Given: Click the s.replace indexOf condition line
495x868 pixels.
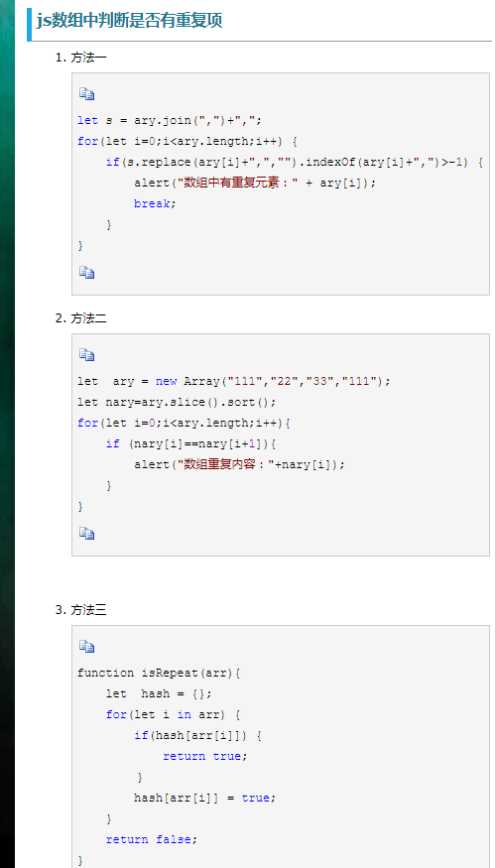Looking at the screenshot, I should 296,163.
